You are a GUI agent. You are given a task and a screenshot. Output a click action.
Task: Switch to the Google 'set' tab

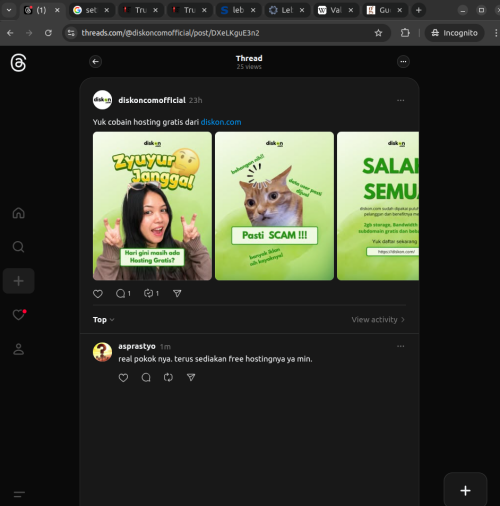point(91,10)
